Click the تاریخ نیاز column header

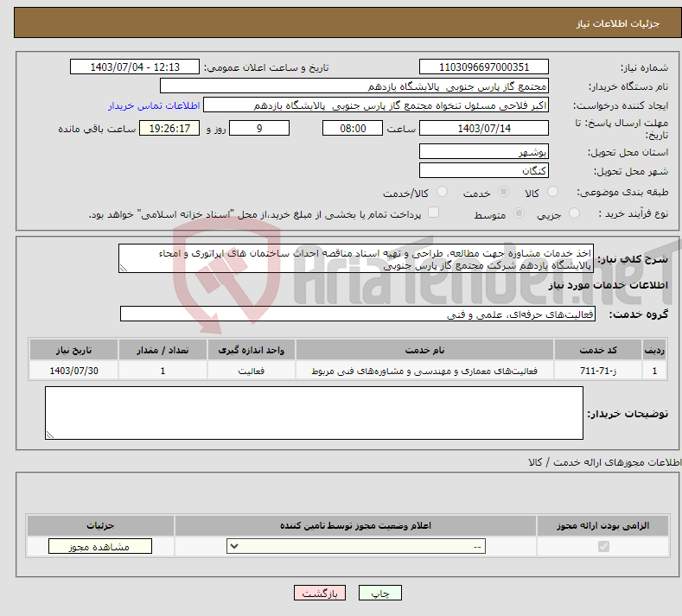(74, 350)
